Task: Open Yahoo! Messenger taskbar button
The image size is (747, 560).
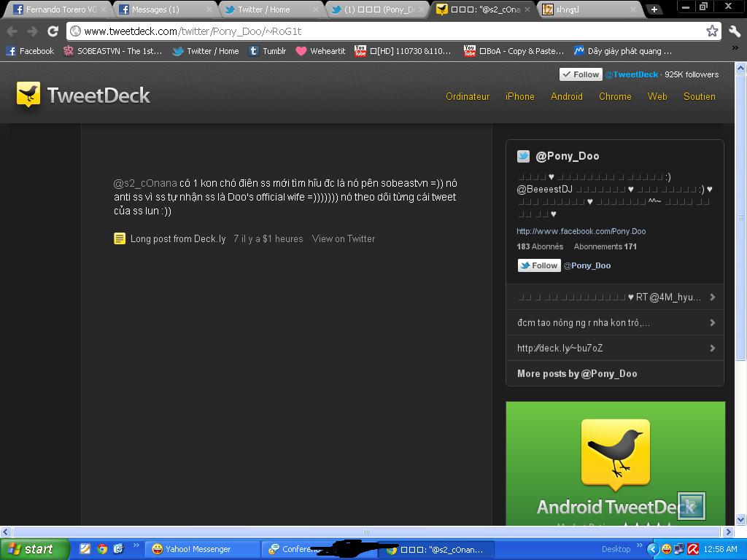Action: pyautogui.click(x=202, y=549)
